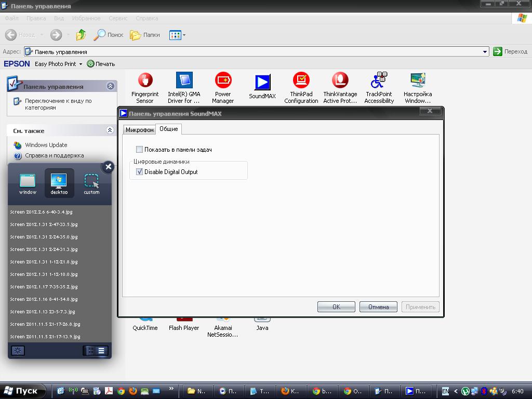The height and width of the screenshot is (399, 532).
Task: Click the Применить button
Action: click(x=420, y=307)
